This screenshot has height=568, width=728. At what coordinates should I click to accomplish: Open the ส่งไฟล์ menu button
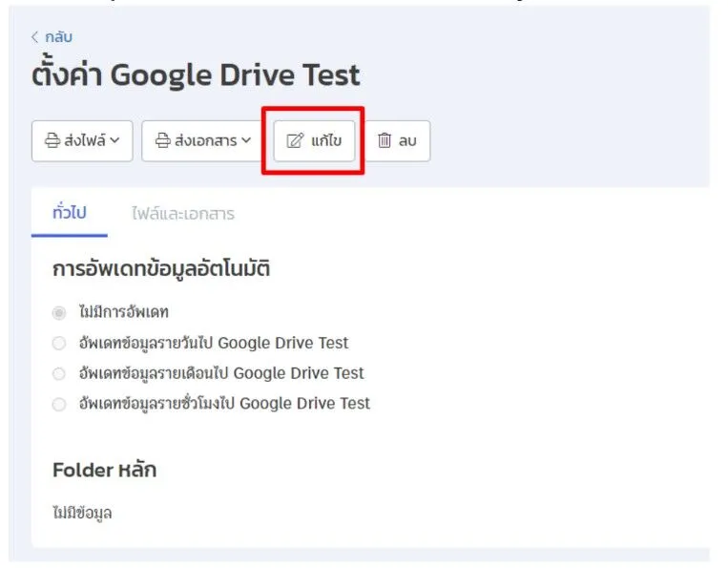82,141
